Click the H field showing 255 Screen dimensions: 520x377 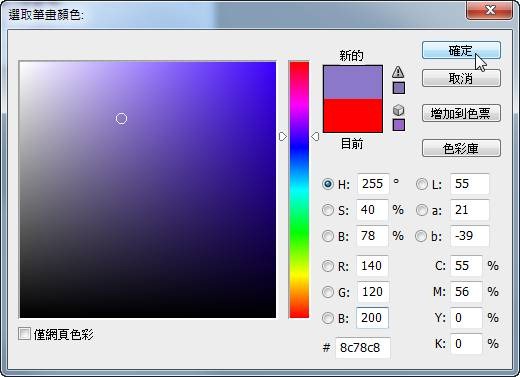[x=373, y=184]
